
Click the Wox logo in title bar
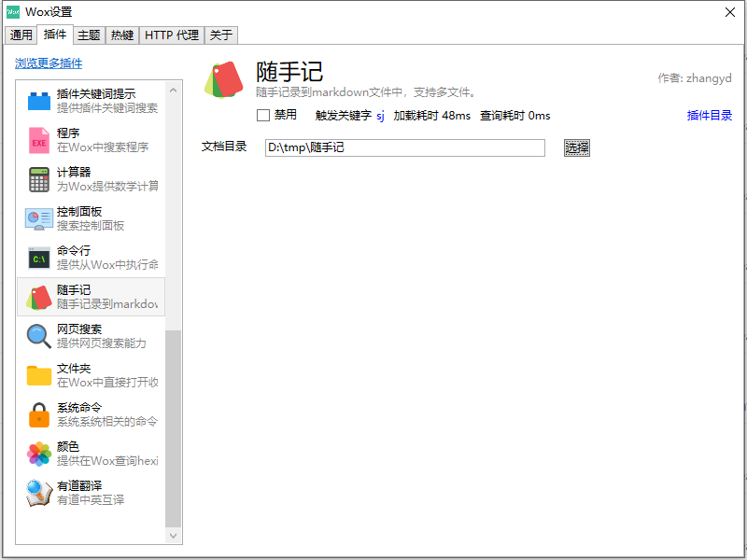click(x=13, y=12)
